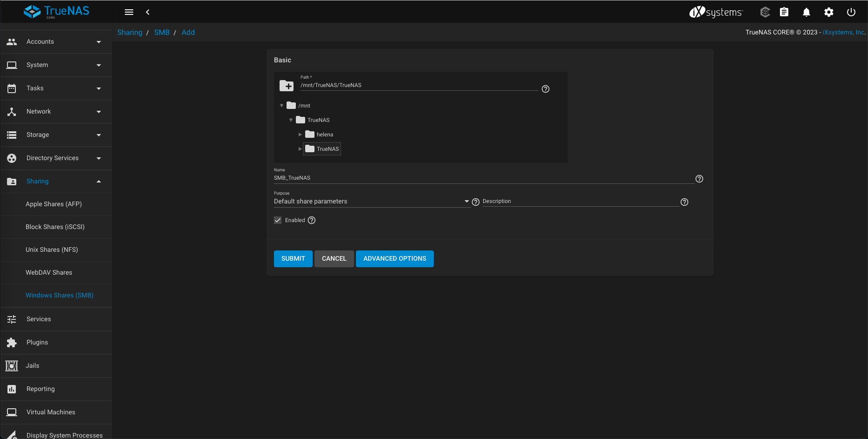Open help tooltip for Name field

pyautogui.click(x=699, y=179)
